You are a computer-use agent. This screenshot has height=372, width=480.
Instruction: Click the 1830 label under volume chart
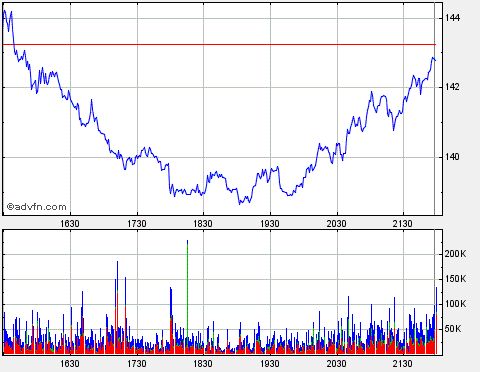tap(203, 363)
